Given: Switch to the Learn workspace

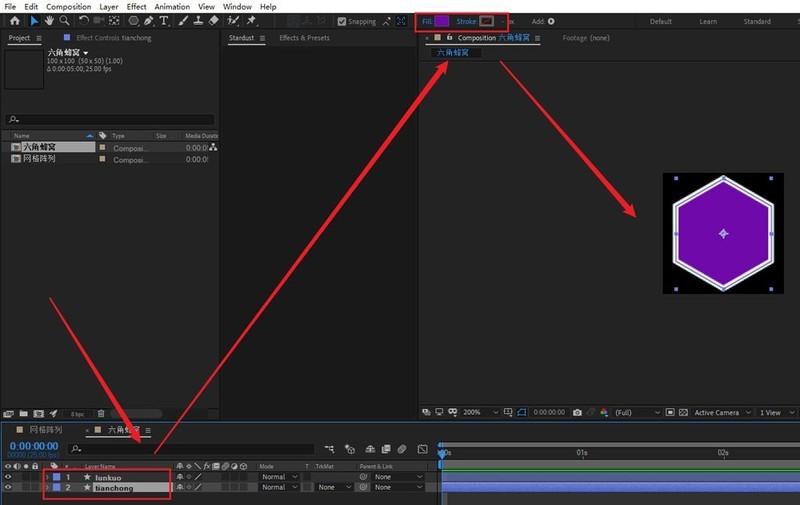Looking at the screenshot, I should 708,21.
